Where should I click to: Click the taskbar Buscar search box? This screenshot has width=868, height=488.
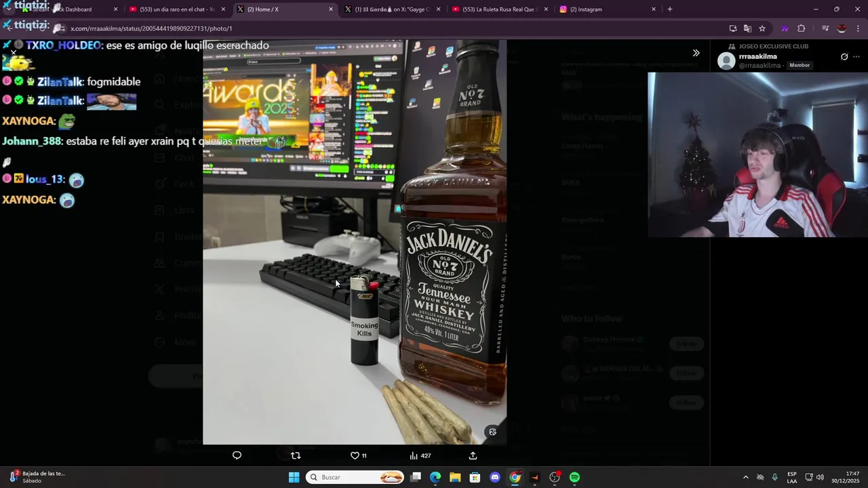356,477
